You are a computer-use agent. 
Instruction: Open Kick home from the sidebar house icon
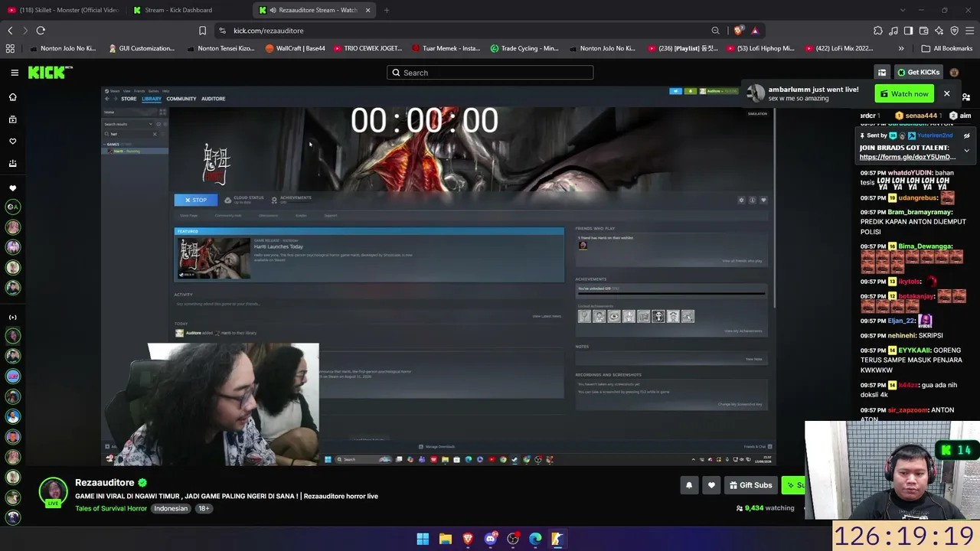coord(12,97)
